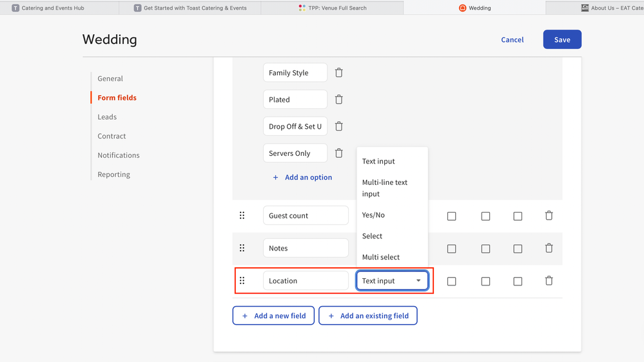This screenshot has height=362, width=644.
Task: Grab the drag handle for Guest count
Action: pos(242,216)
